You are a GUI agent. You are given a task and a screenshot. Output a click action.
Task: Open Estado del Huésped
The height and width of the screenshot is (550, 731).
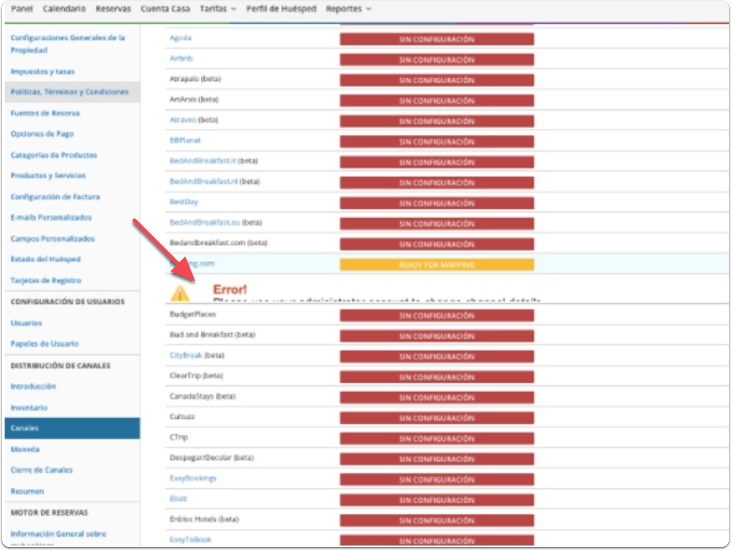(45, 259)
